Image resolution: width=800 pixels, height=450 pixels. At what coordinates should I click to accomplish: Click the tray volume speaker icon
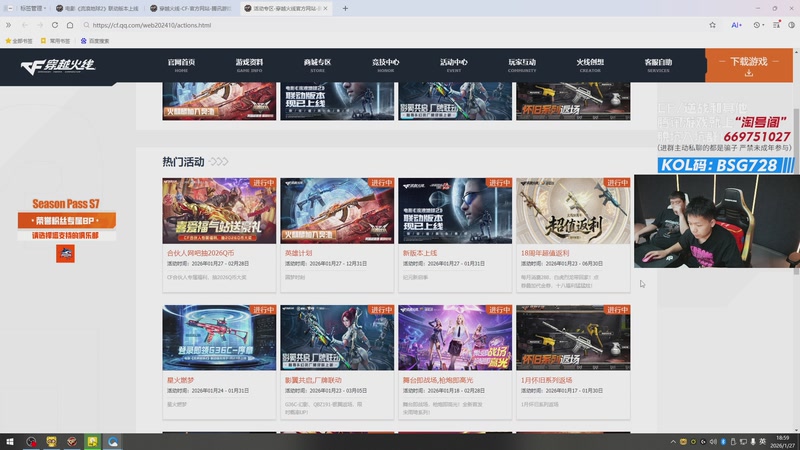[x=713, y=441]
